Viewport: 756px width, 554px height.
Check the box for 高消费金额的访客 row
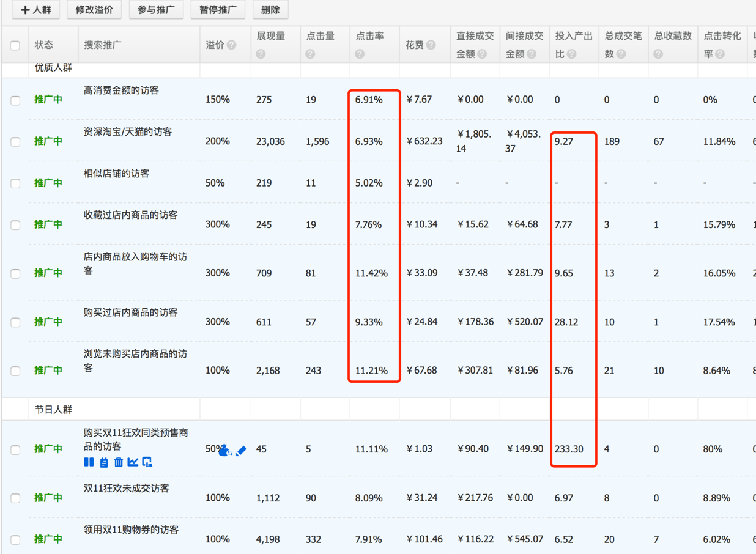coord(15,100)
